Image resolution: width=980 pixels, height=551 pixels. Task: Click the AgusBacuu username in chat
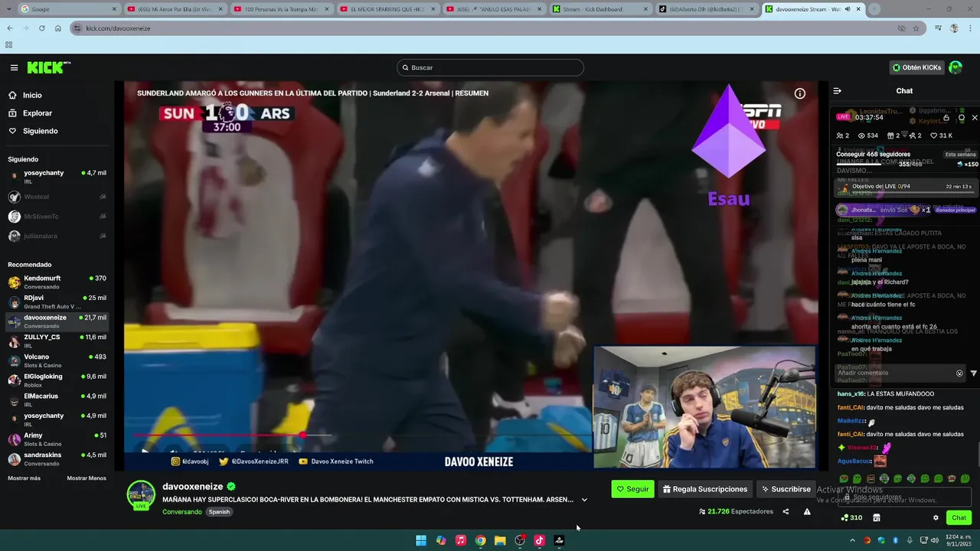click(854, 461)
